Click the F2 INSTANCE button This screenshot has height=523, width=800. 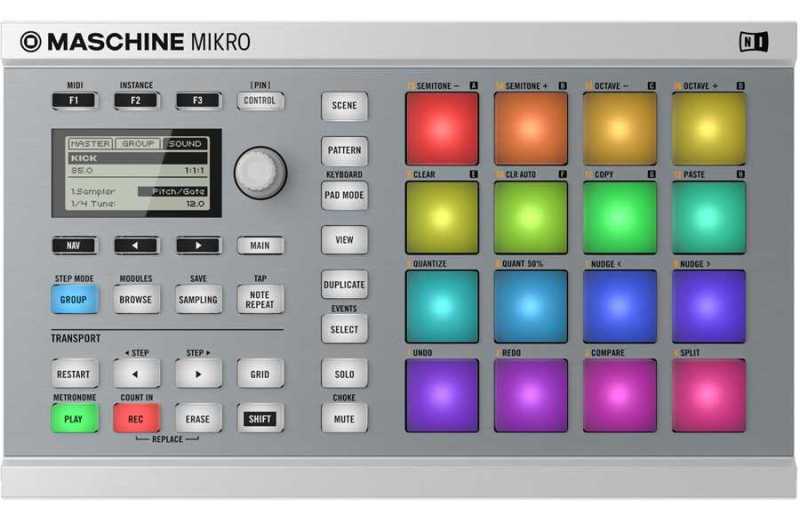coord(136,101)
